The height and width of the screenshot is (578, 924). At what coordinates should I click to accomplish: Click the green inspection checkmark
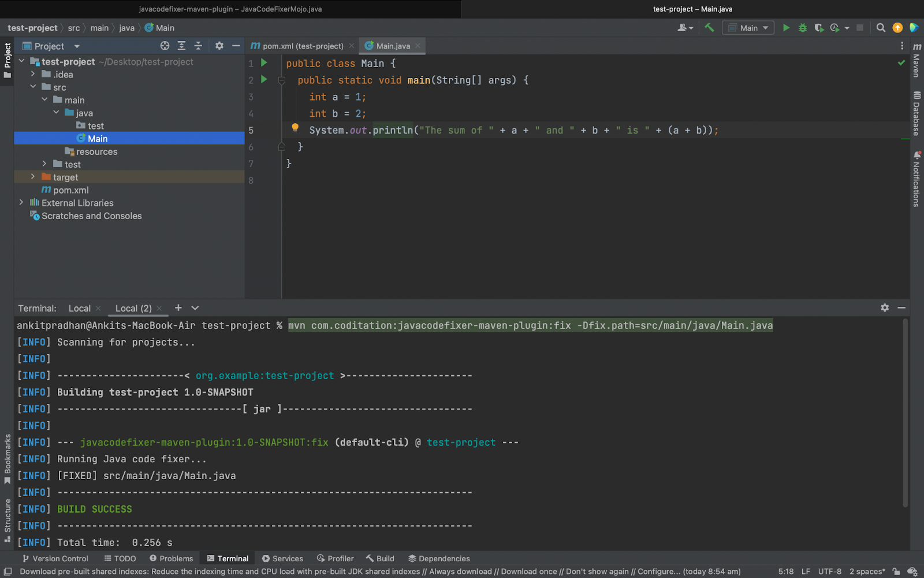click(901, 62)
